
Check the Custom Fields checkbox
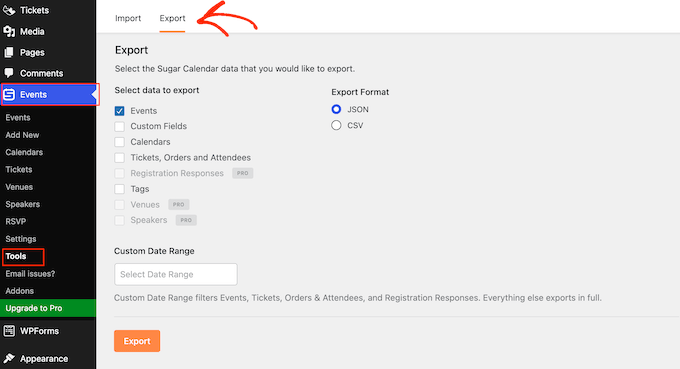[x=119, y=127]
